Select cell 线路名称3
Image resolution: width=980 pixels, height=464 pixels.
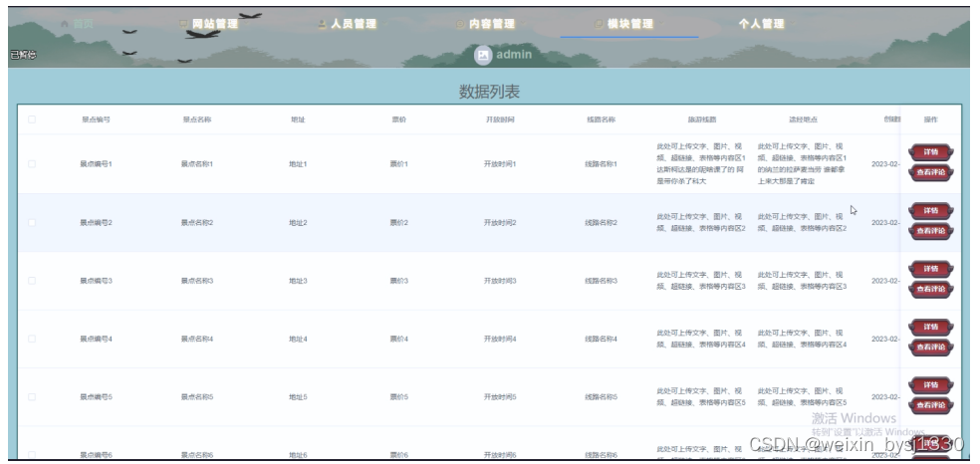tap(601, 281)
